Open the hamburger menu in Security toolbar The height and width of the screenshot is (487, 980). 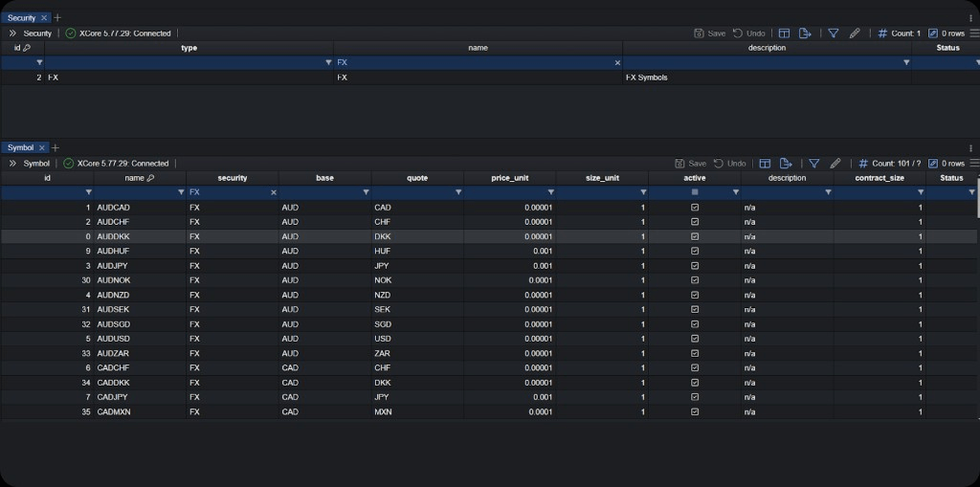click(973, 33)
